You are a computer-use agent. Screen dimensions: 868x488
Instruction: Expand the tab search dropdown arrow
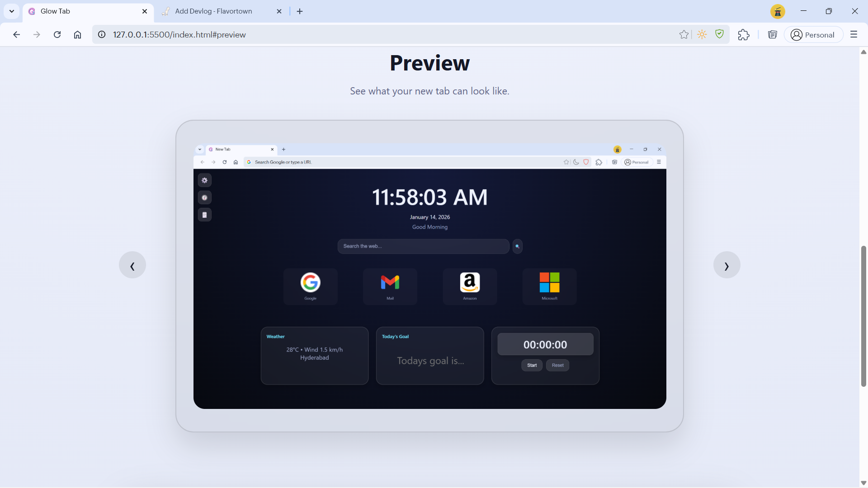point(12,11)
